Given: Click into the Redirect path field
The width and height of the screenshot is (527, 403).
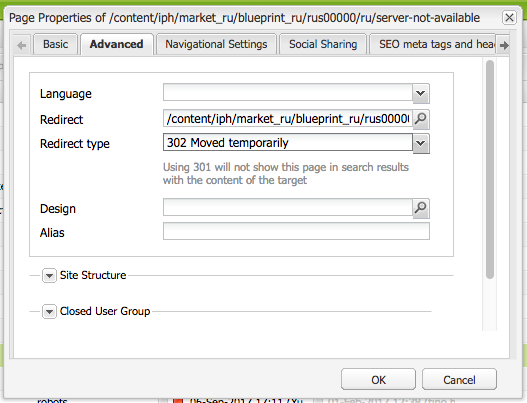Looking at the screenshot, I should 288,118.
